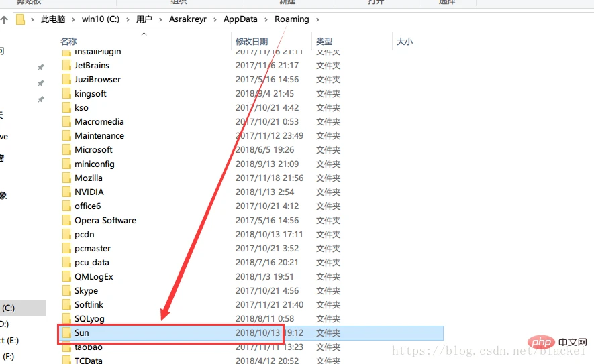The width and height of the screenshot is (594, 364).
Task: Click the Sun folder icon
Action: pos(66,332)
